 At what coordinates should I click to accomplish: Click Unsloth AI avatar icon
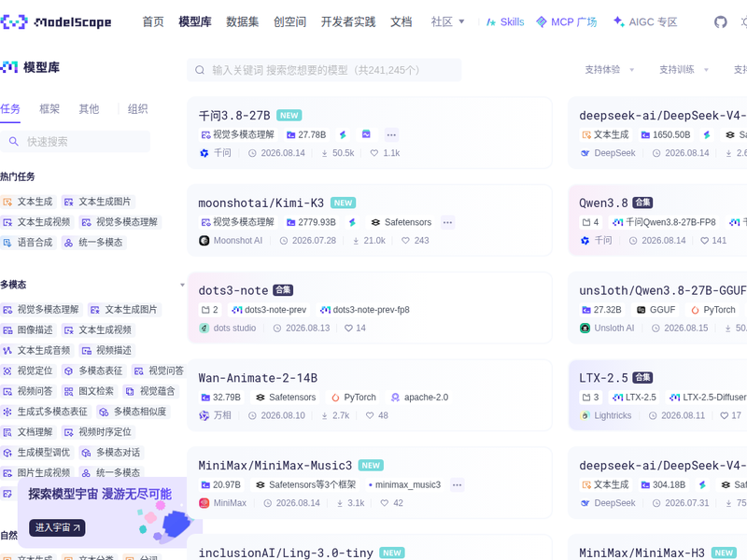point(585,329)
